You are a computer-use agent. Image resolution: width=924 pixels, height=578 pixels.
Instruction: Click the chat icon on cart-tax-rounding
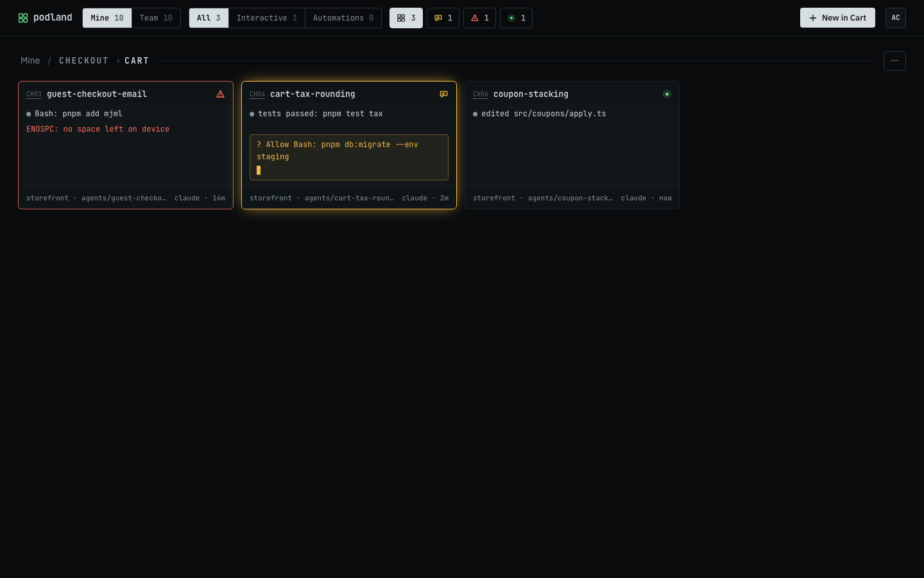point(443,94)
